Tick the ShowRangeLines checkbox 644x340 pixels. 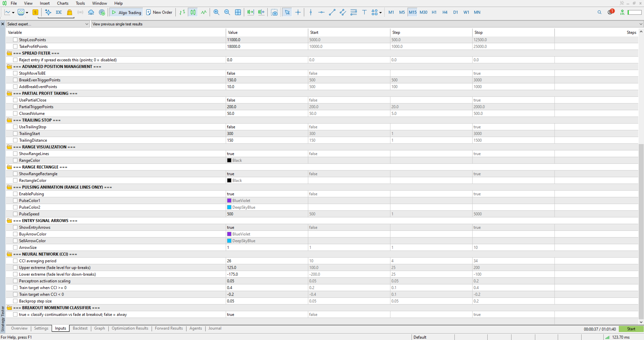tap(15, 154)
